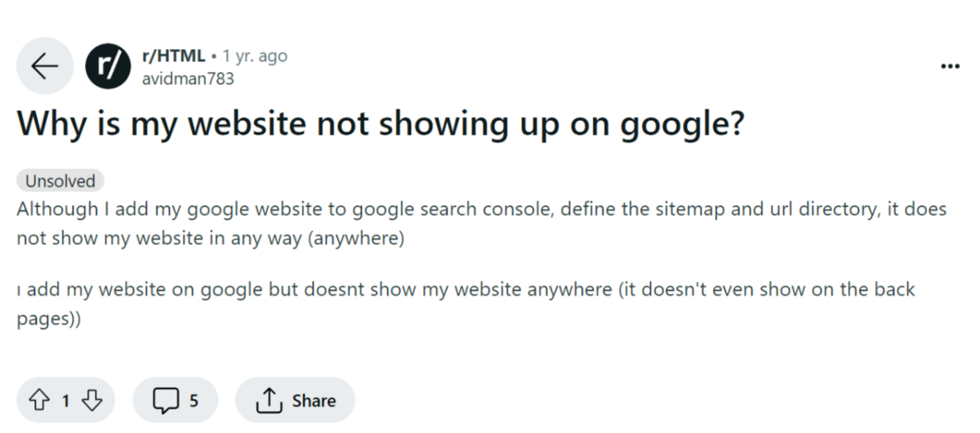Click the share arrow icon
Screen dimensions: 980x433
[268, 400]
